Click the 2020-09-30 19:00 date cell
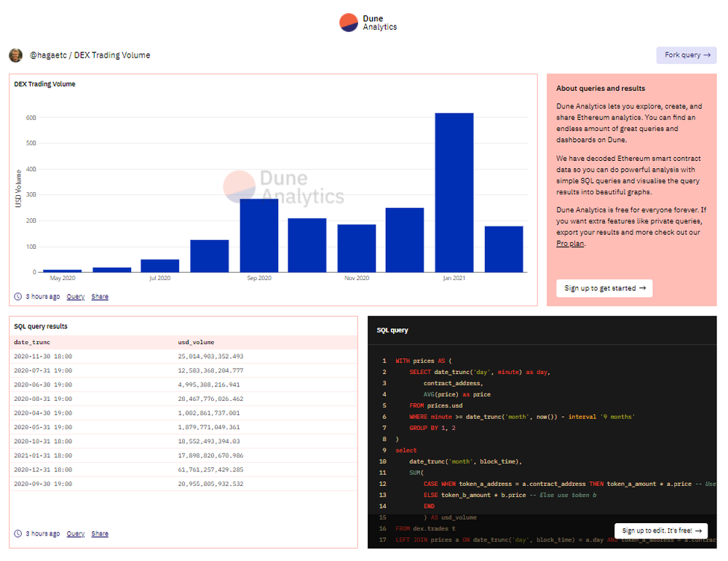 click(43, 484)
